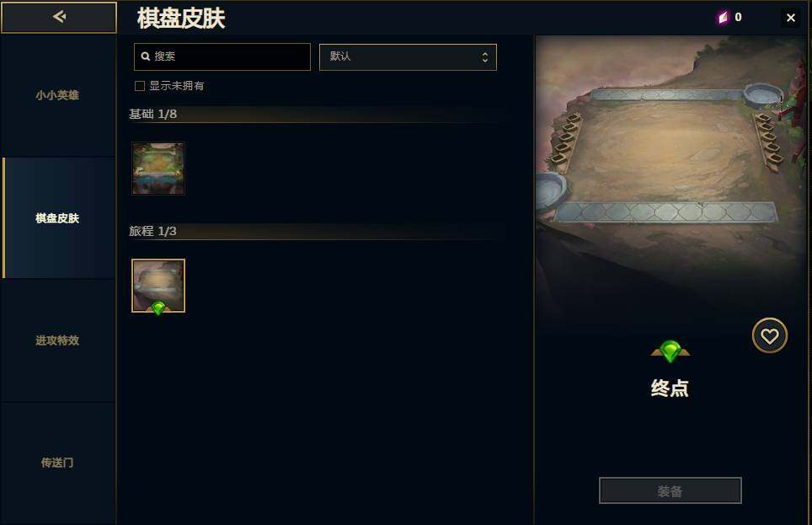
Task: Enable the 显示未拥有 checkbox
Action: 140,86
